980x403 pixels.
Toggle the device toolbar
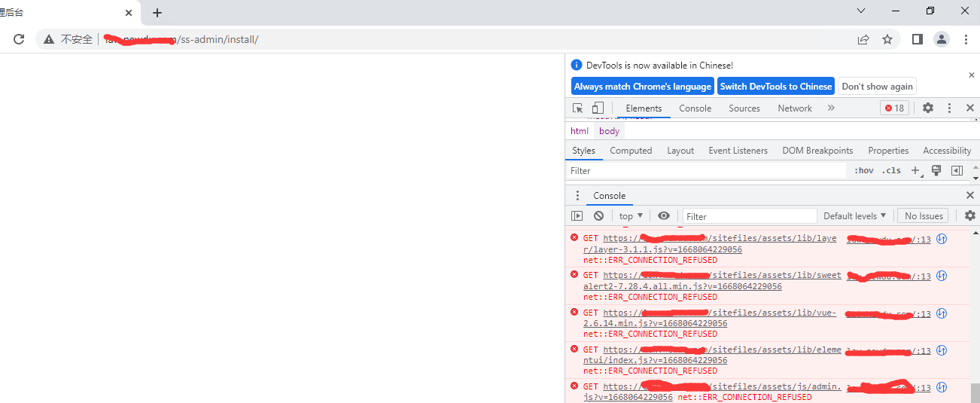598,108
